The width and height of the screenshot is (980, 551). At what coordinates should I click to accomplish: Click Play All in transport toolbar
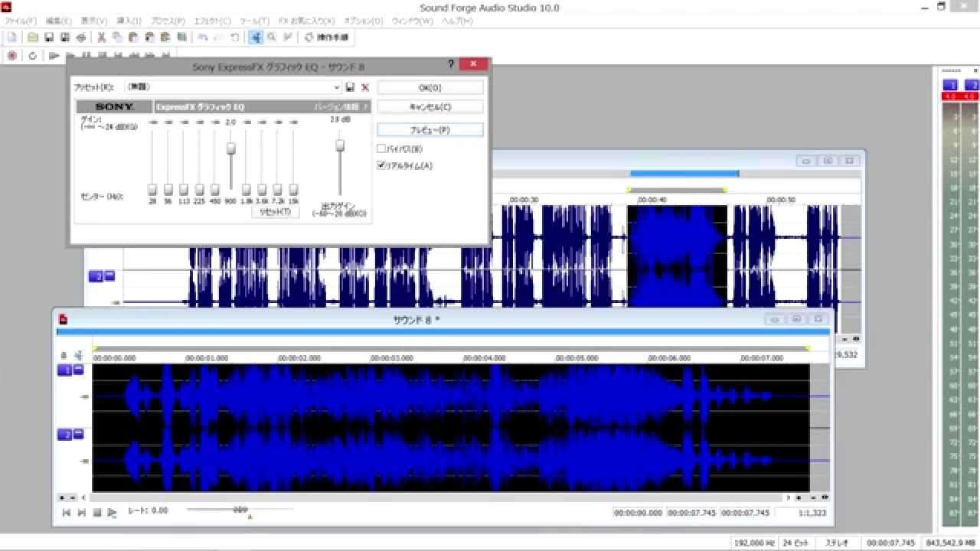54,56
